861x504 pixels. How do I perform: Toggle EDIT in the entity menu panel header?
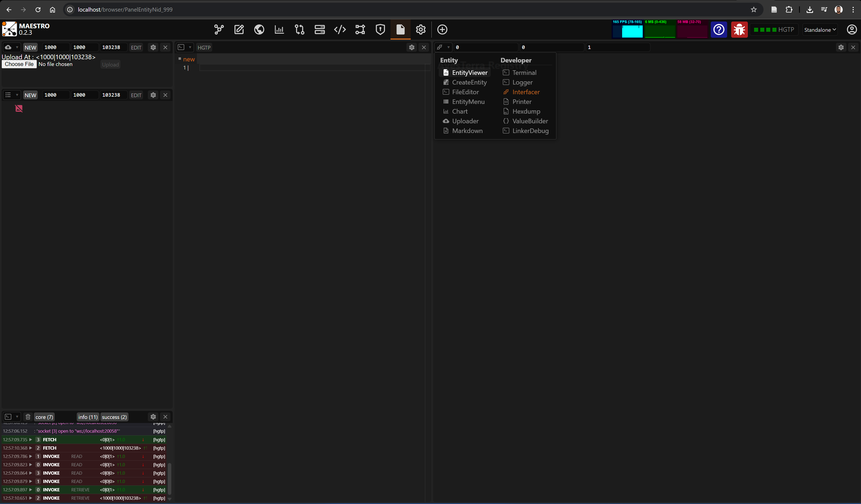click(x=136, y=95)
